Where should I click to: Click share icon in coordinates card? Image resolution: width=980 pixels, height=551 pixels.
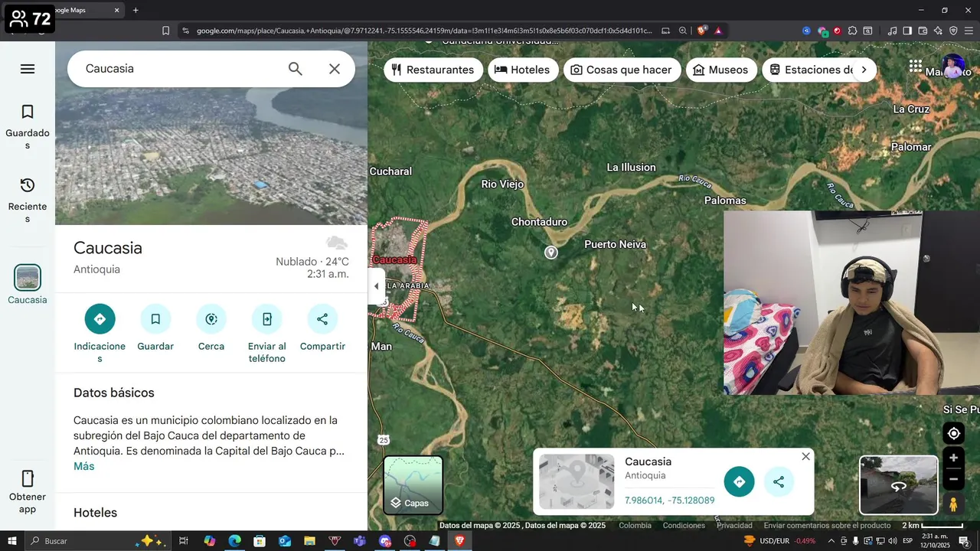779,481
